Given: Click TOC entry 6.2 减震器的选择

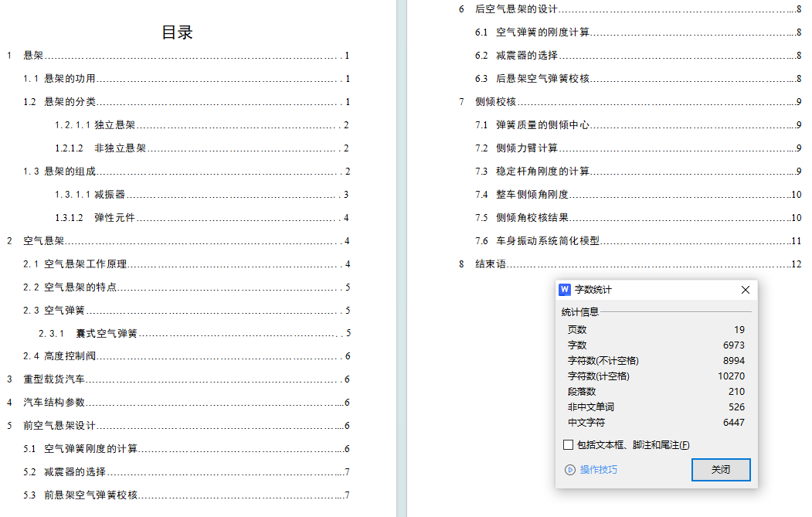Looking at the screenshot, I should pos(638,56).
